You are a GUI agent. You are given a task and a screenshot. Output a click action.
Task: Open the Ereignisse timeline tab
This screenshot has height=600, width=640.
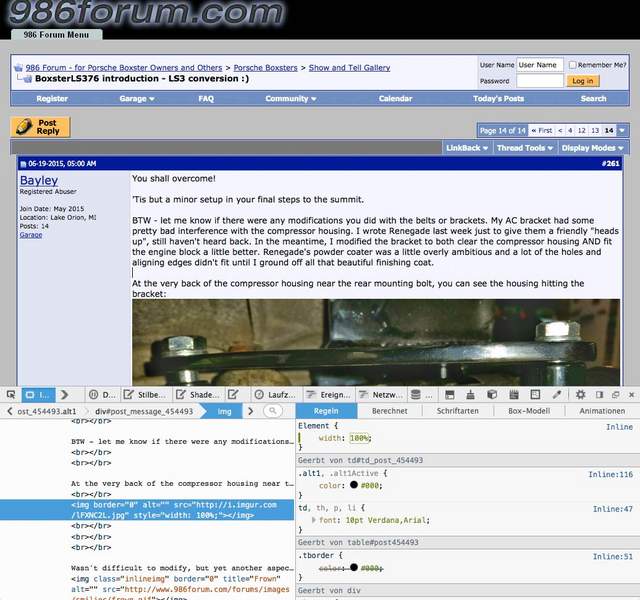[x=328, y=395]
